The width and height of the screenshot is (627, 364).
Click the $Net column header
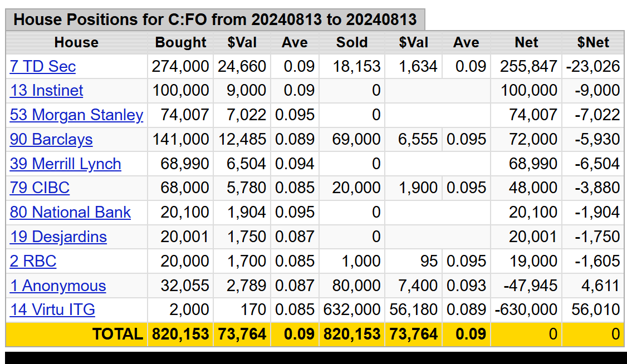tap(593, 42)
